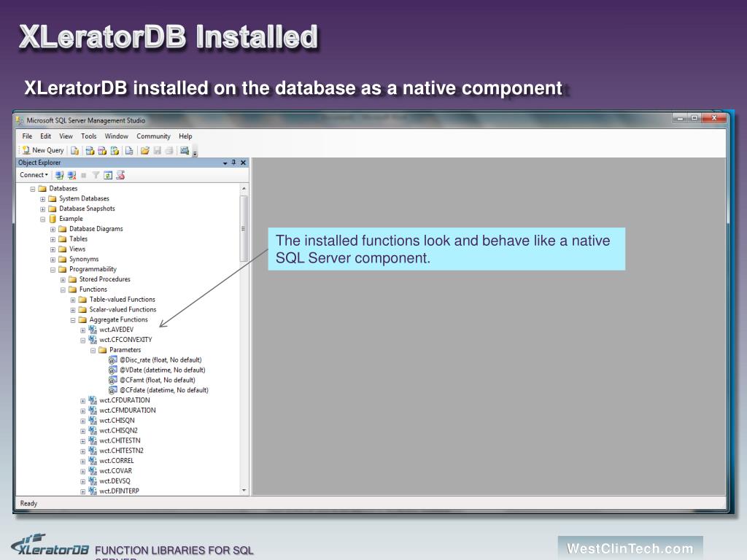
Task: Click the Object Explorer scroll down arrow
Action: point(244,491)
